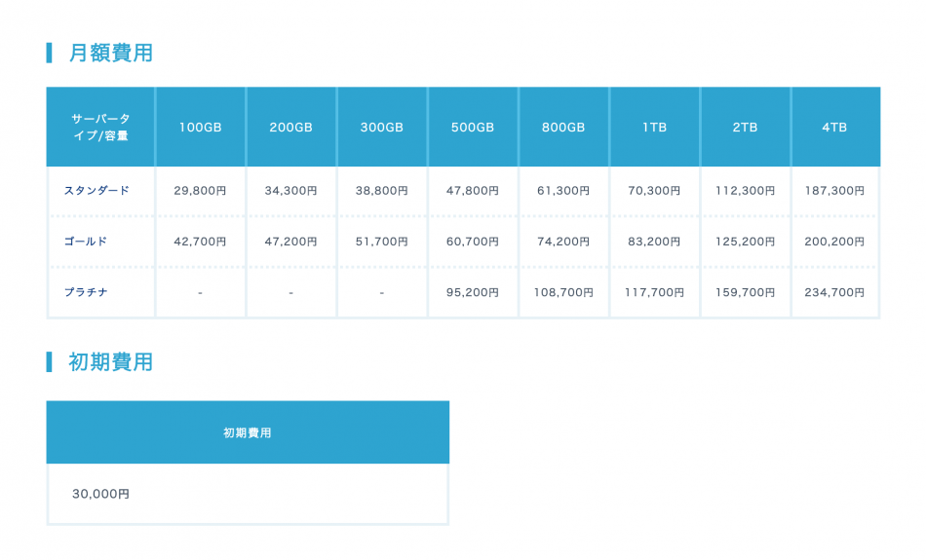
Task: Click the 187,300円 price cell
Action: pos(835,191)
